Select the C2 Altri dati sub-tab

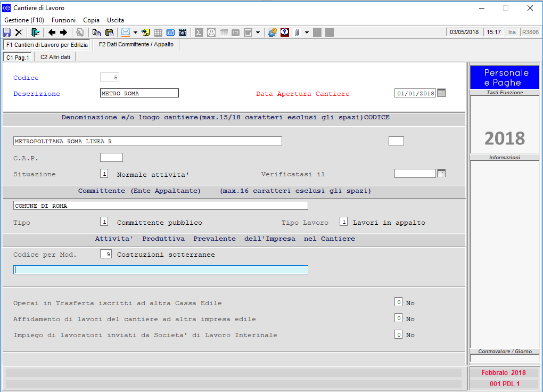(55, 57)
